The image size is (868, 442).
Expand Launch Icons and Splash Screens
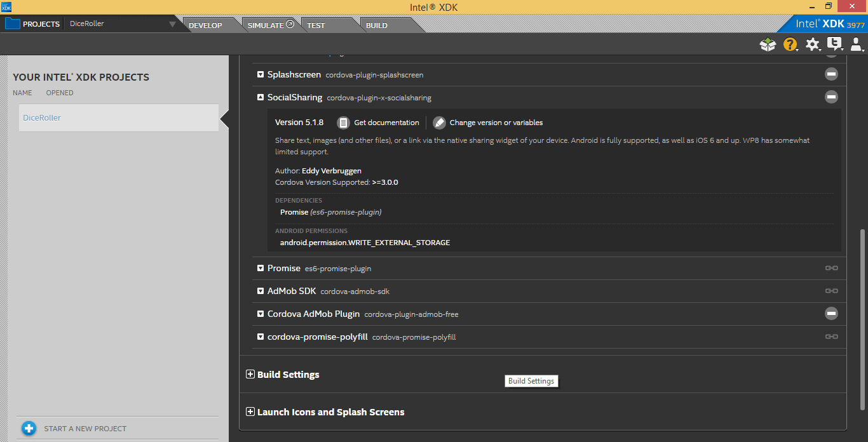tap(250, 412)
